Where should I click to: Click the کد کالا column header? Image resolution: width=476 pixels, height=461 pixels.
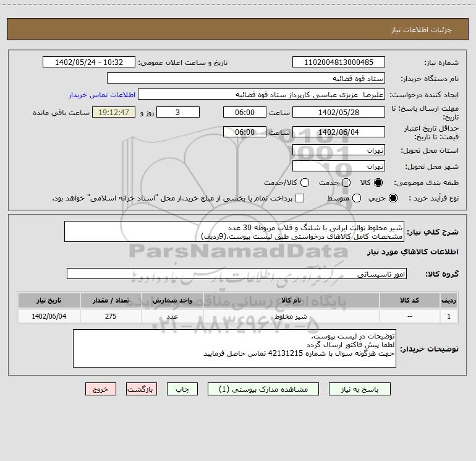click(x=409, y=300)
